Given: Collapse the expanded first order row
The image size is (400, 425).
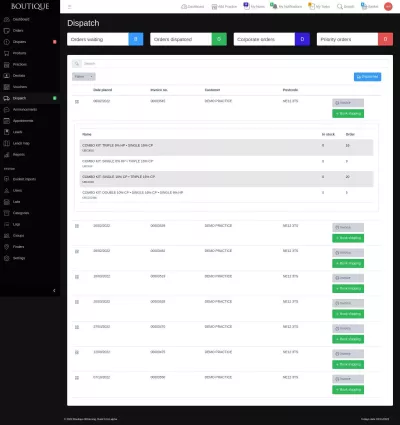Looking at the screenshot, I should point(77,102).
